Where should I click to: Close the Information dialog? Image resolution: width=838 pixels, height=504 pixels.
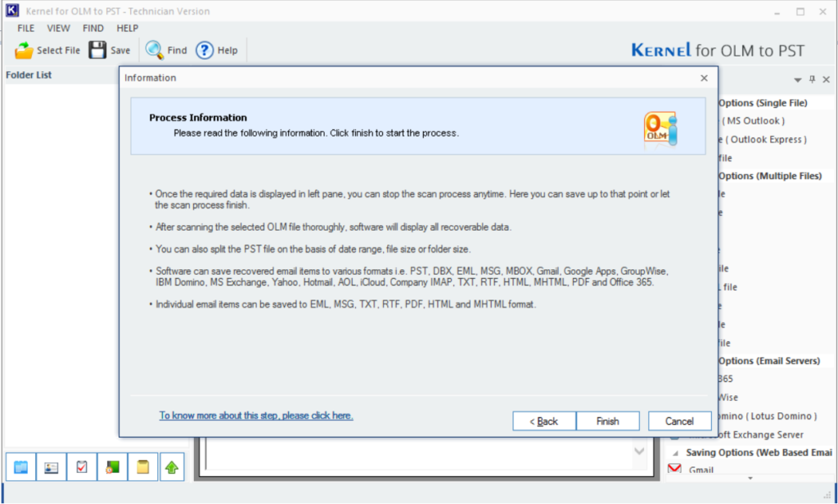tap(704, 78)
